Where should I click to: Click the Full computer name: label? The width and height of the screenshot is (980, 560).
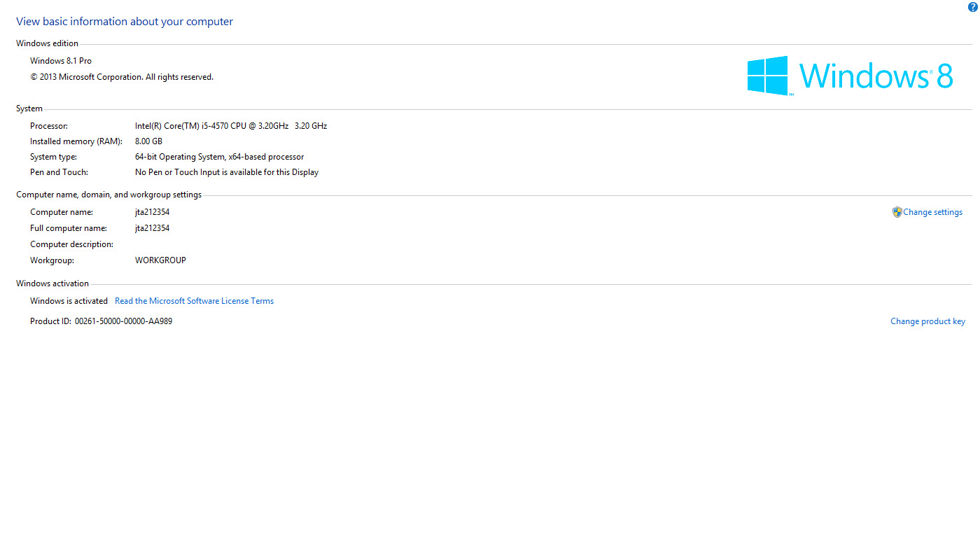click(x=69, y=228)
